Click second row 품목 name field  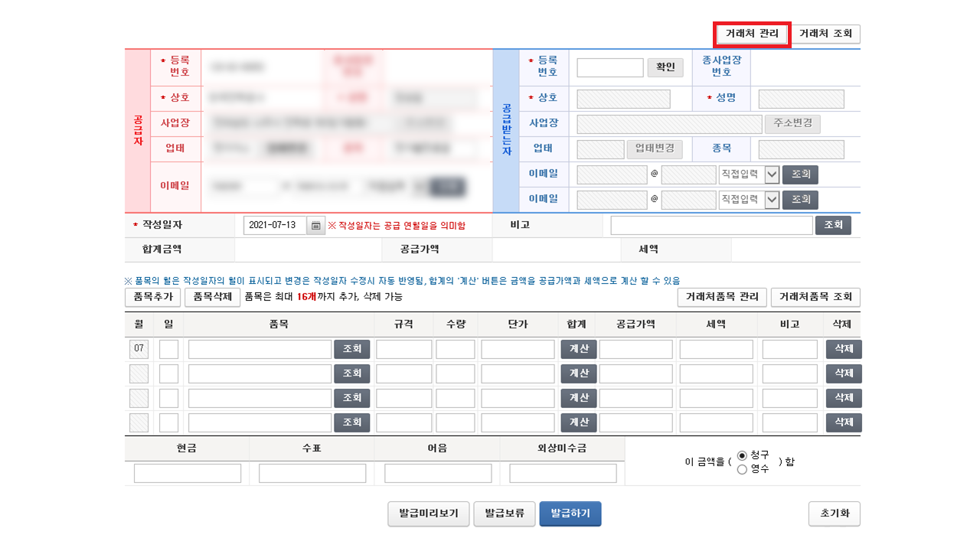260,374
